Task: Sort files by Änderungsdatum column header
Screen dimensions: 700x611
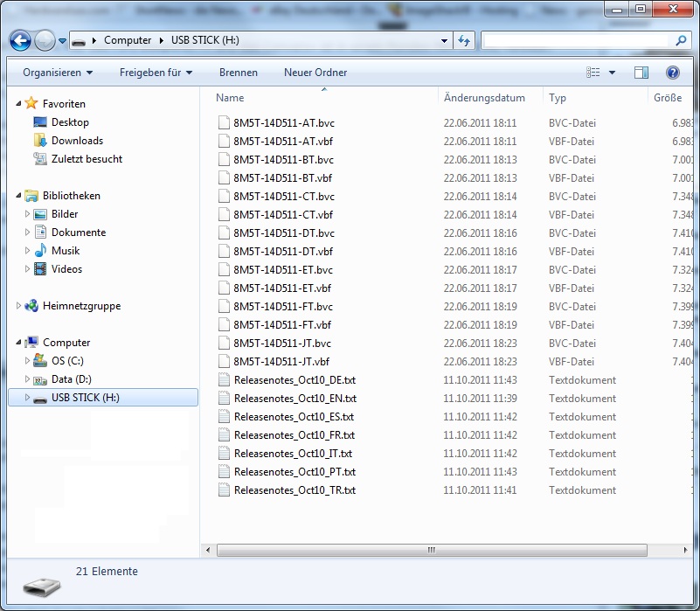Action: (484, 98)
